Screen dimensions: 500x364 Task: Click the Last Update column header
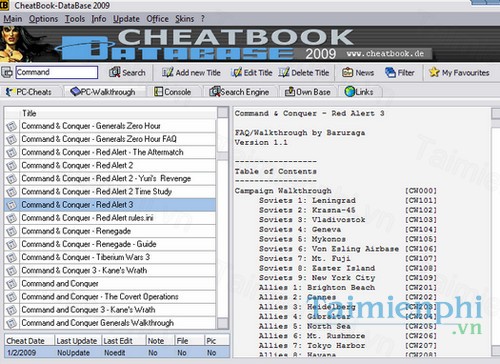tap(77, 341)
